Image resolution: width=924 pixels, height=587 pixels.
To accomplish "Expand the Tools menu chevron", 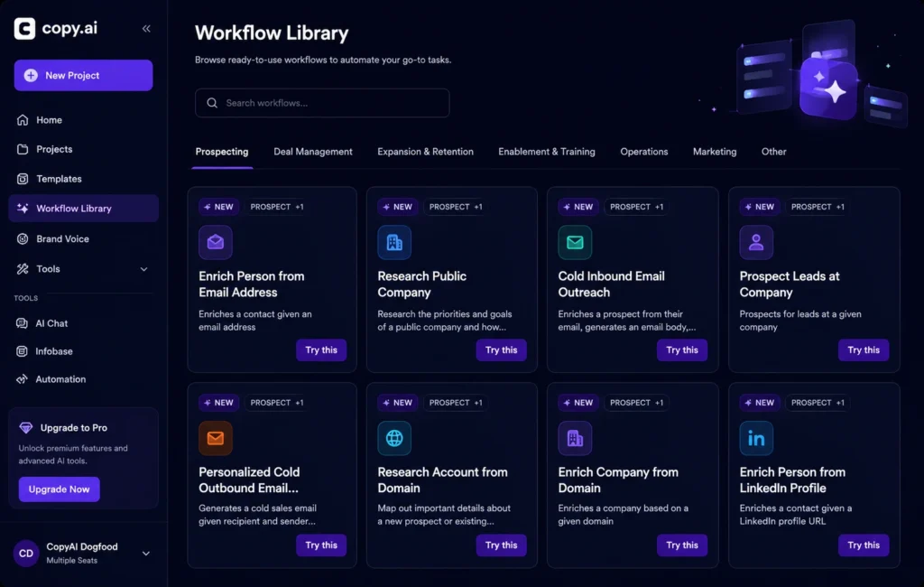I will tap(143, 269).
